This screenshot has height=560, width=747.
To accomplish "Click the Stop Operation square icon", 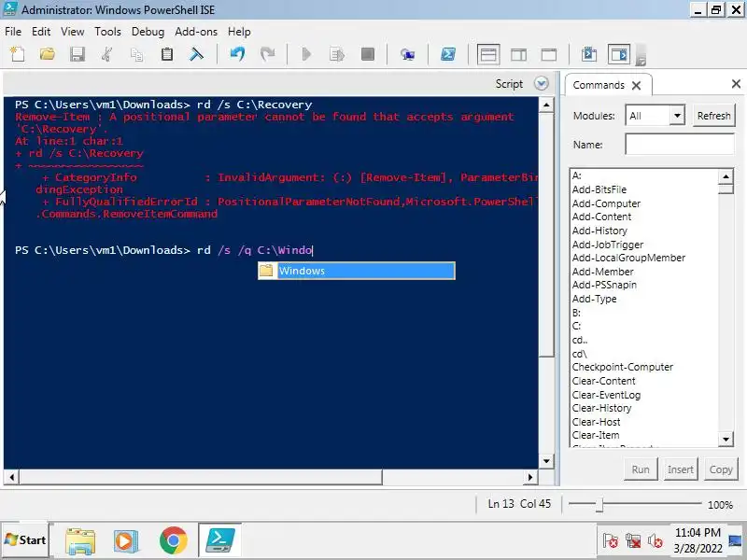I will [x=367, y=54].
